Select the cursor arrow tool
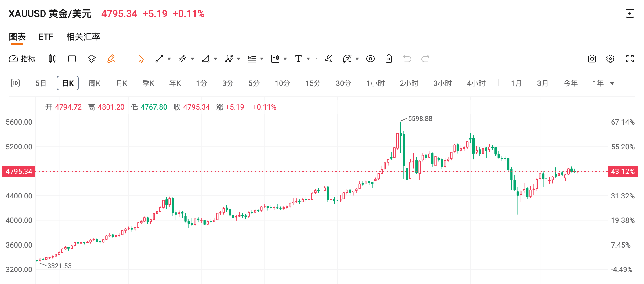Viewport: 644px width, 284px height. coord(141,59)
